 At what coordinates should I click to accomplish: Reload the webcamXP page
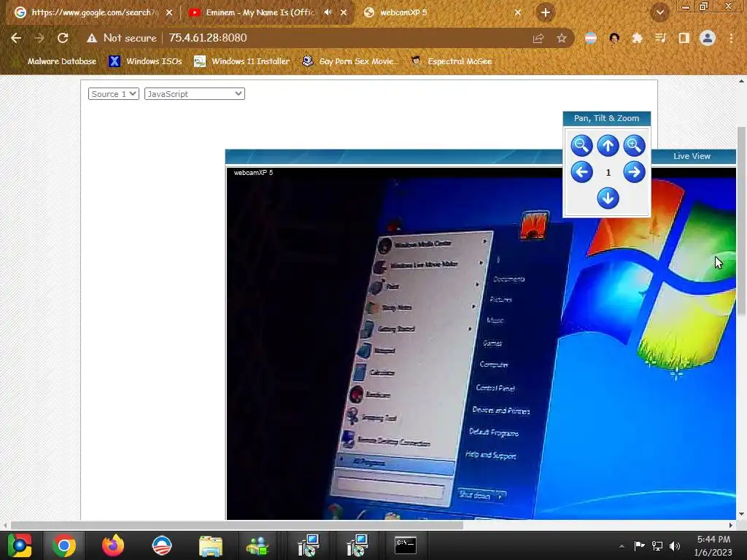(63, 38)
